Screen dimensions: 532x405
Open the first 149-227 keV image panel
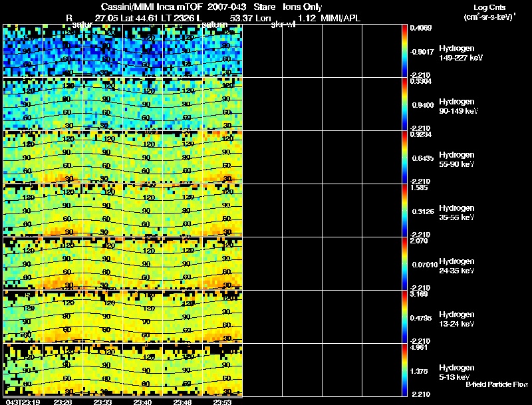[x=23, y=51]
